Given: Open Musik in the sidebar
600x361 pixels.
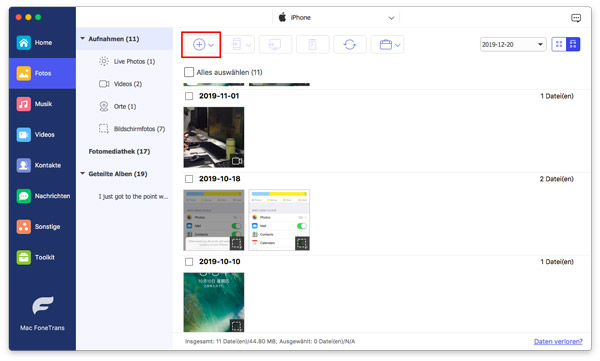Looking at the screenshot, I should coord(42,104).
